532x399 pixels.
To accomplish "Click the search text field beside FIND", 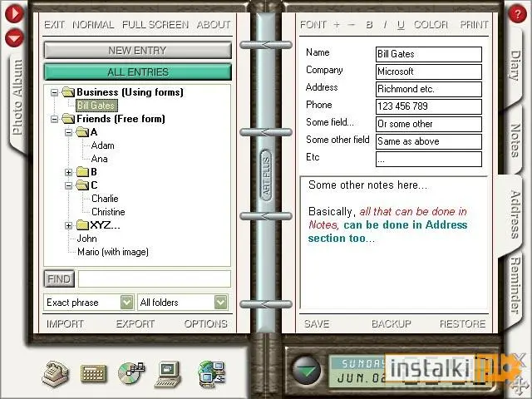I will tap(155, 279).
